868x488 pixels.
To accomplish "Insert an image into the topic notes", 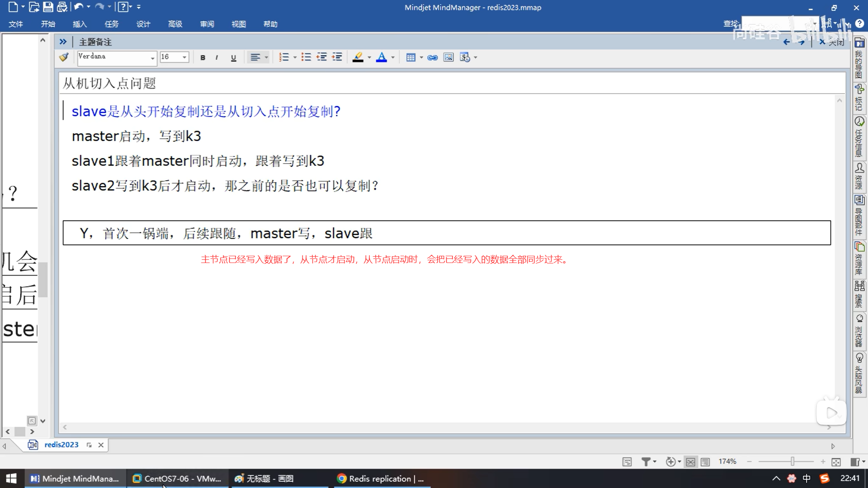I will coord(448,57).
